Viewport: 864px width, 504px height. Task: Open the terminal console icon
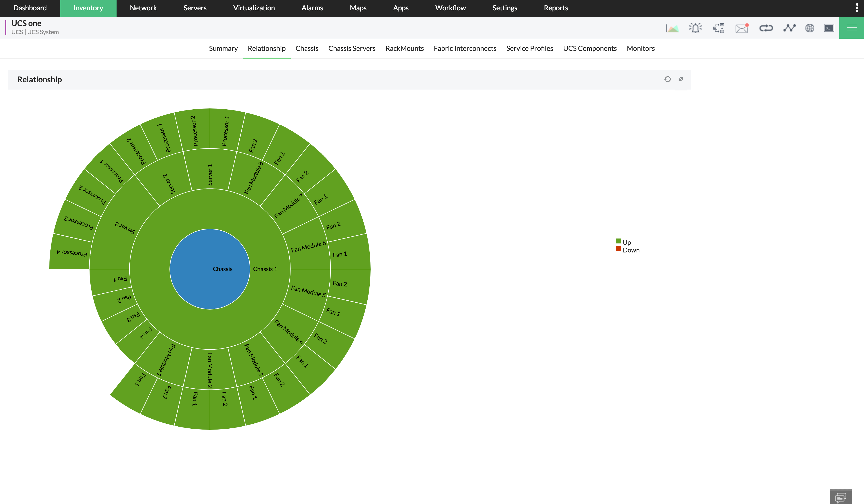pyautogui.click(x=829, y=28)
